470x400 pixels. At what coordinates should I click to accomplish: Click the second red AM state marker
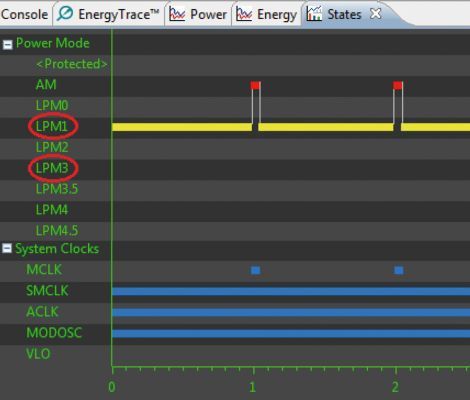pos(398,85)
